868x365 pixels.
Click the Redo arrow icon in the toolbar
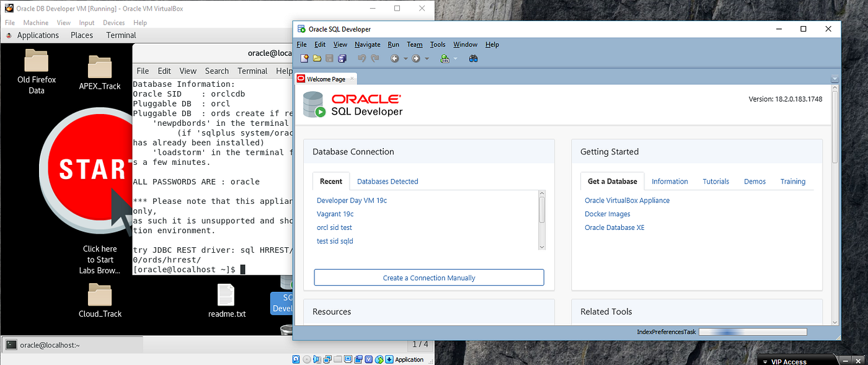coord(375,58)
